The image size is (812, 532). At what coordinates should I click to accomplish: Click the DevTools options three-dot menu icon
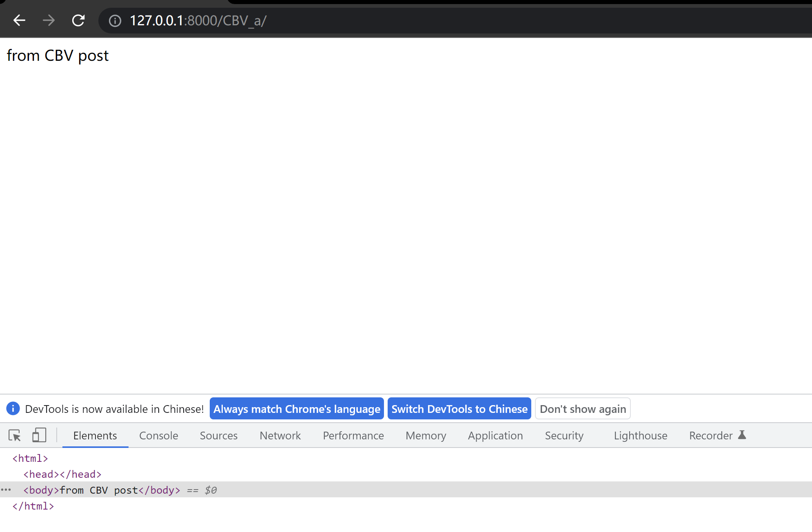7,490
